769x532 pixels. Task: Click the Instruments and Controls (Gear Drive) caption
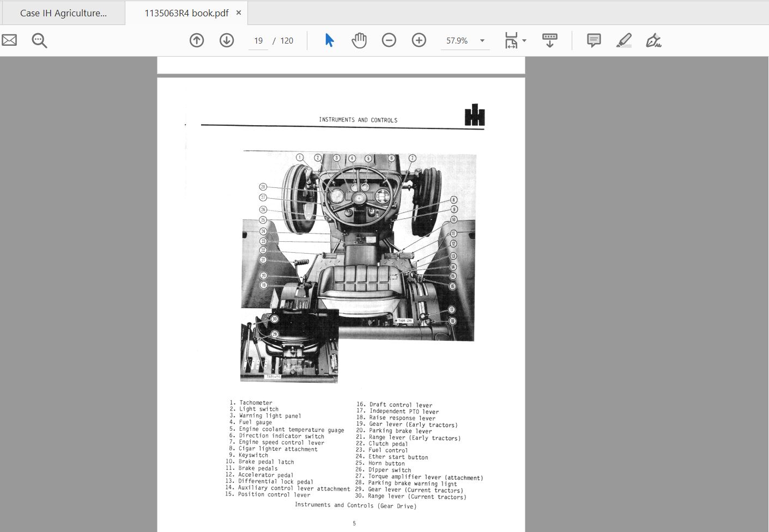click(355, 505)
